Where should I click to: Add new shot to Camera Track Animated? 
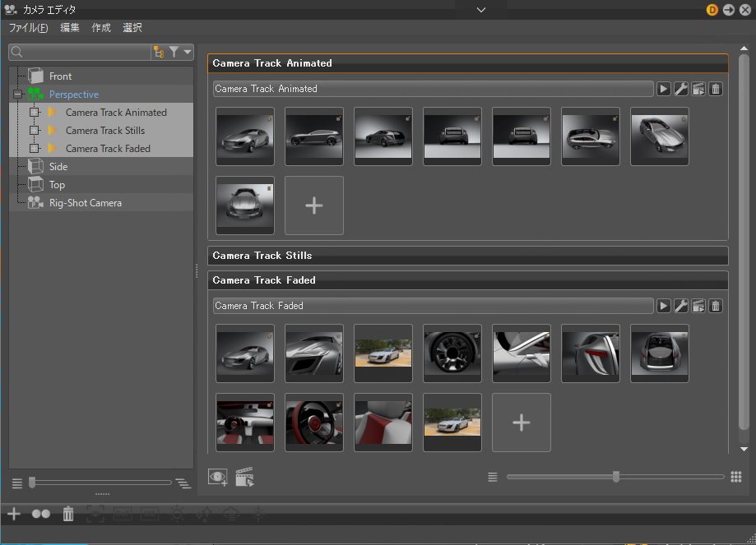[314, 206]
